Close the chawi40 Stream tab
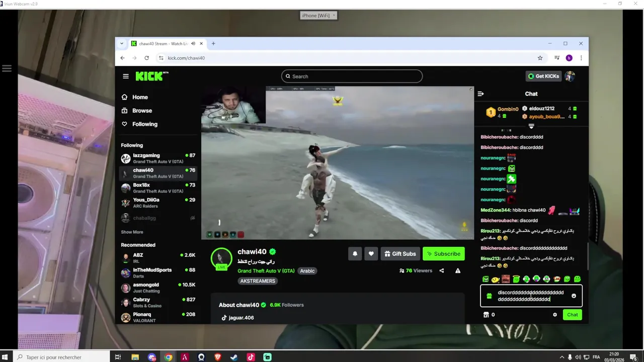 click(201, 44)
